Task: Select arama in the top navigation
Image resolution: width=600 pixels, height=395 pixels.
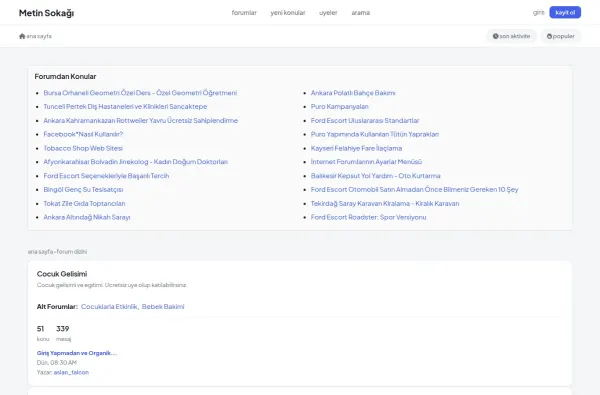Action: click(360, 13)
